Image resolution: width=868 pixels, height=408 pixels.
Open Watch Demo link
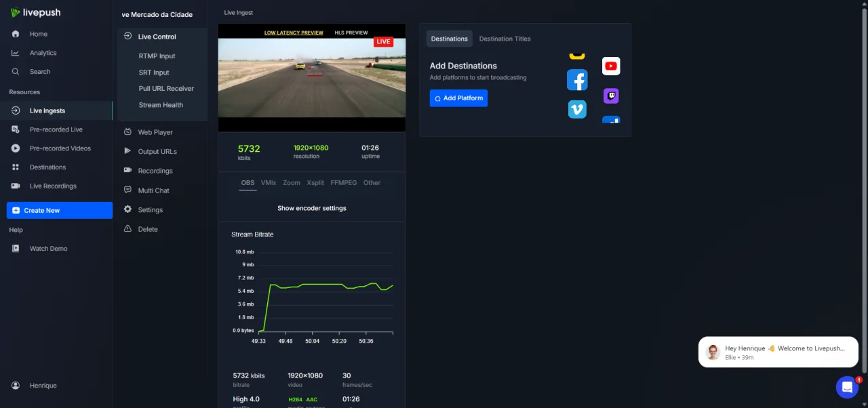tap(48, 249)
